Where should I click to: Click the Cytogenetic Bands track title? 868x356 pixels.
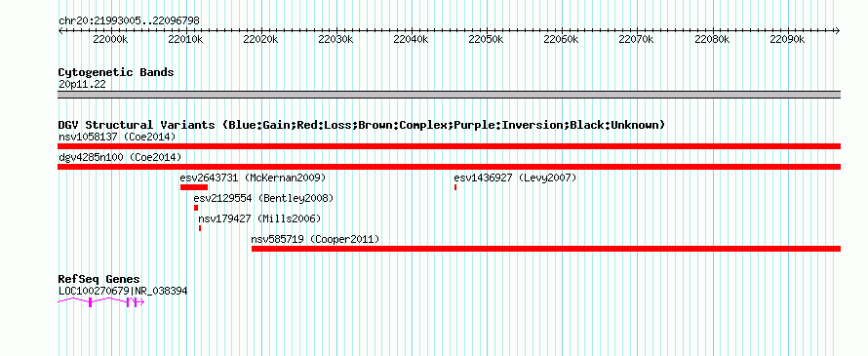[x=116, y=72]
